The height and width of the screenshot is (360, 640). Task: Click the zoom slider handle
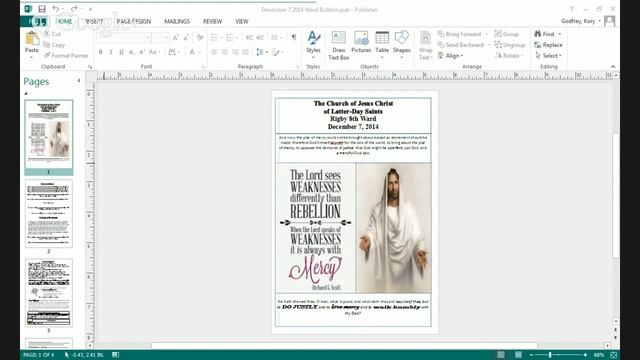point(550,355)
